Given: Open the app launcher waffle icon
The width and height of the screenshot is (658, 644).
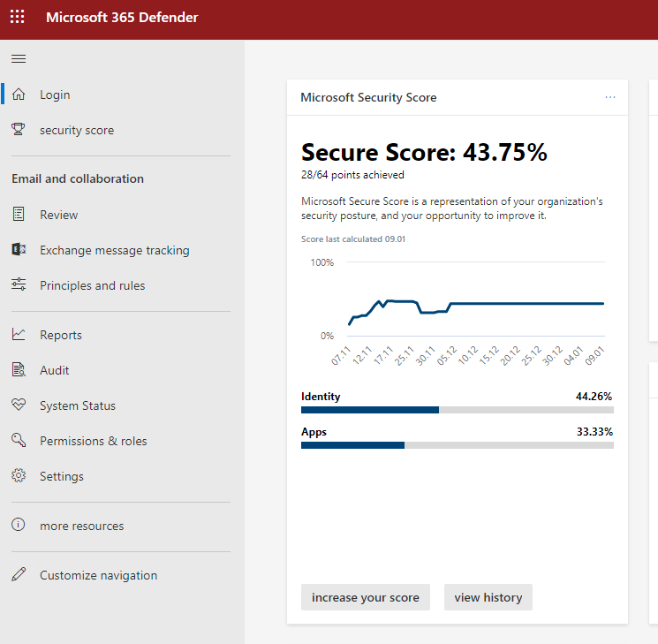Looking at the screenshot, I should [x=18, y=18].
